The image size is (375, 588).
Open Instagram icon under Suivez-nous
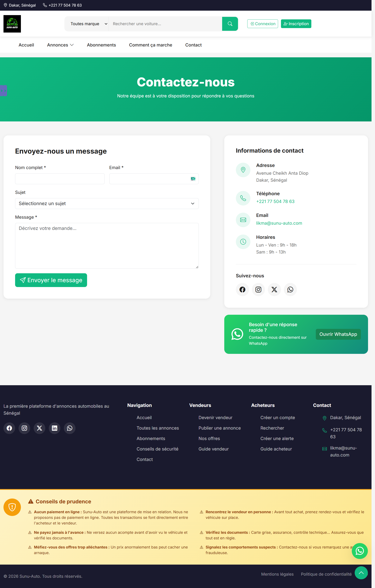[258, 290]
